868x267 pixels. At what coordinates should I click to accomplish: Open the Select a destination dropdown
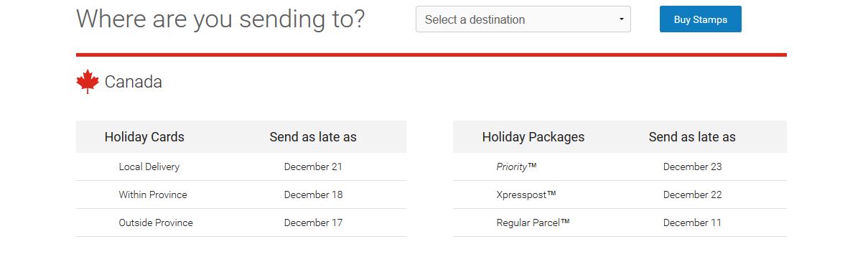(523, 19)
